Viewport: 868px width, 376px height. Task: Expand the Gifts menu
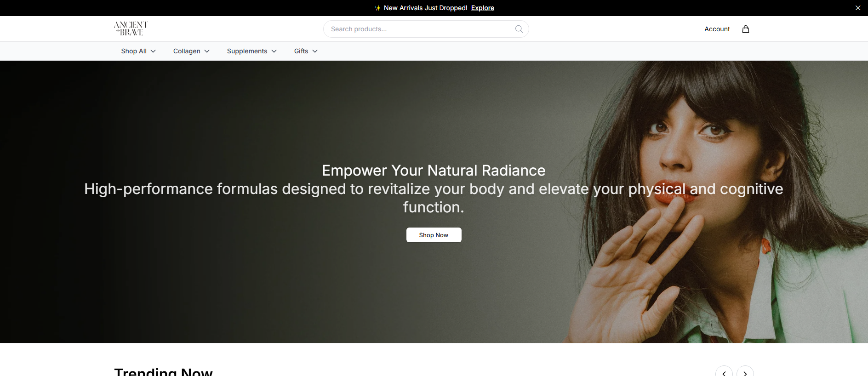306,51
